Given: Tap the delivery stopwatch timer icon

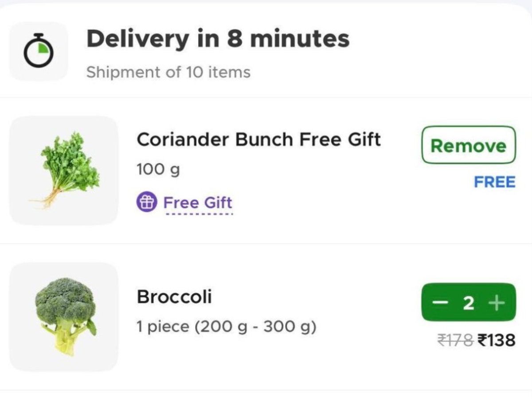Looking at the screenshot, I should (39, 51).
